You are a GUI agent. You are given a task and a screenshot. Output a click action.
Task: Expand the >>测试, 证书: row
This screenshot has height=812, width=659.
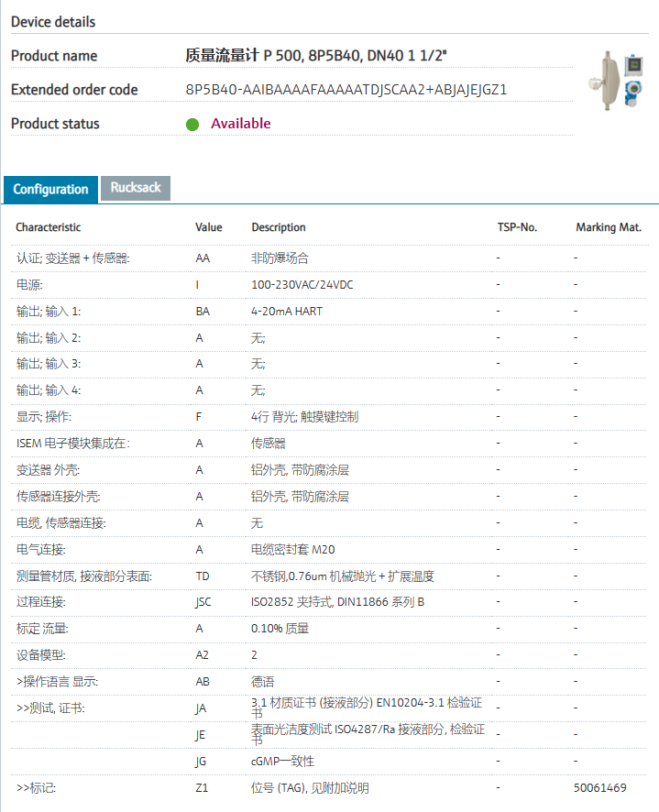[x=49, y=708]
